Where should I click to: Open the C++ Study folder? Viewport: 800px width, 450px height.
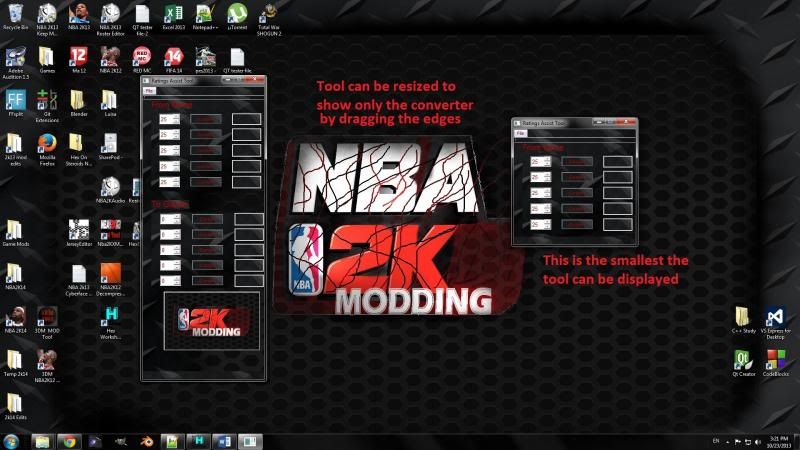point(743,320)
